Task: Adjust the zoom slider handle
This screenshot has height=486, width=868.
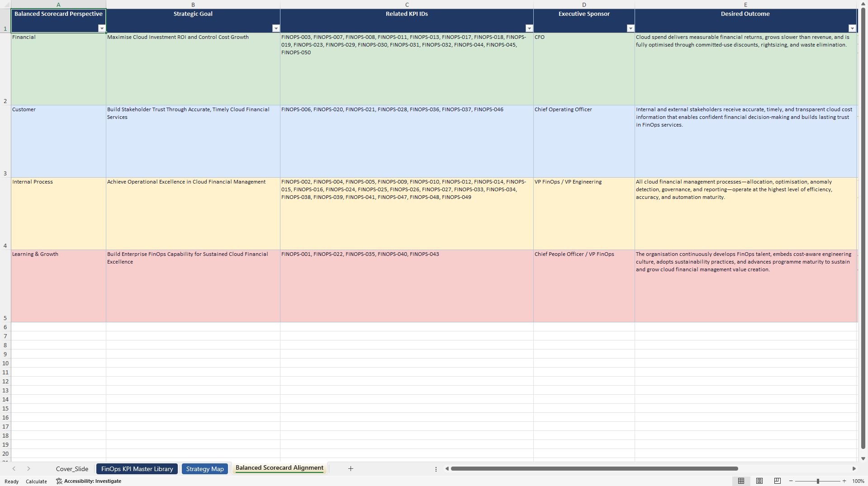Action: click(818, 481)
